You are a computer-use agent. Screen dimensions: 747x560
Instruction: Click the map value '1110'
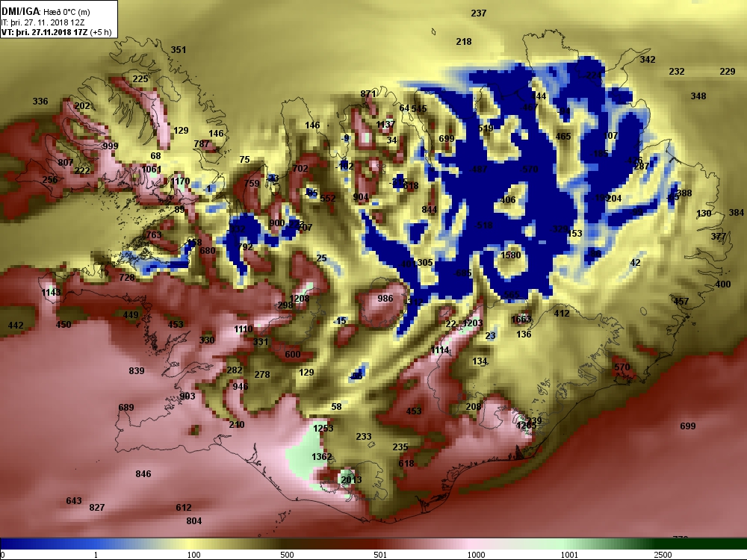(243, 329)
